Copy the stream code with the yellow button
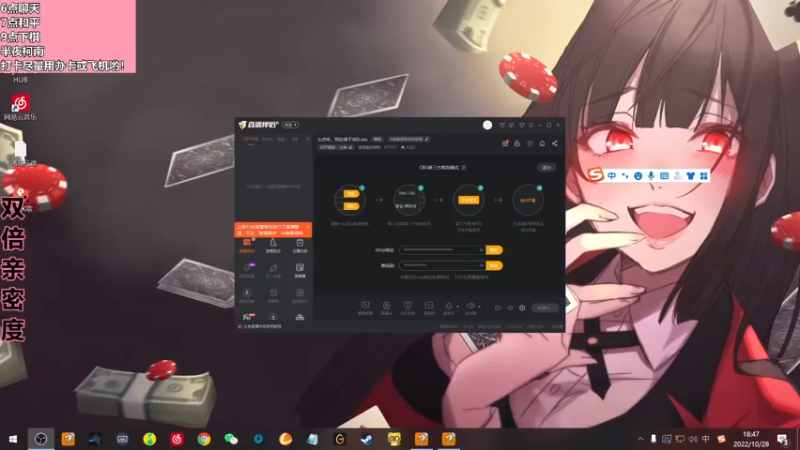Viewport: 800px width, 450px height. [x=494, y=265]
